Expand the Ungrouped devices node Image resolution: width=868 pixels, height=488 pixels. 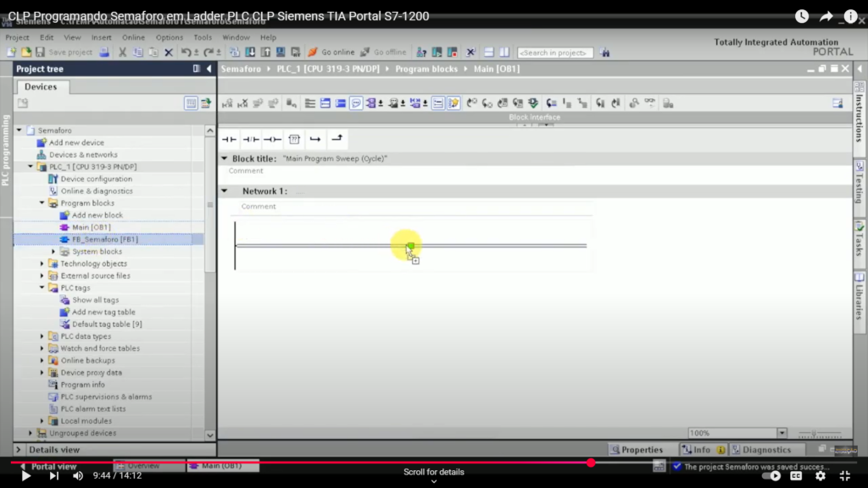point(31,433)
